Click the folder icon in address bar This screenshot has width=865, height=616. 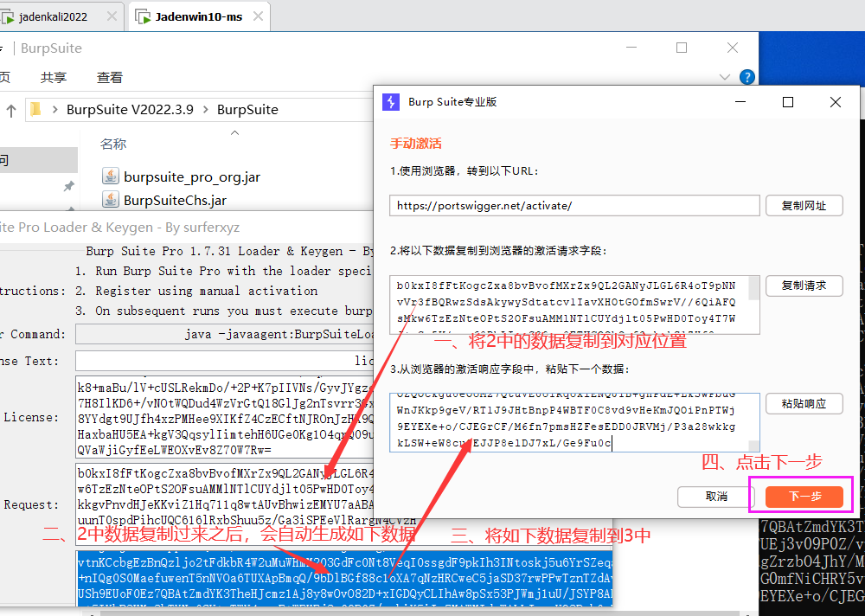coord(35,109)
